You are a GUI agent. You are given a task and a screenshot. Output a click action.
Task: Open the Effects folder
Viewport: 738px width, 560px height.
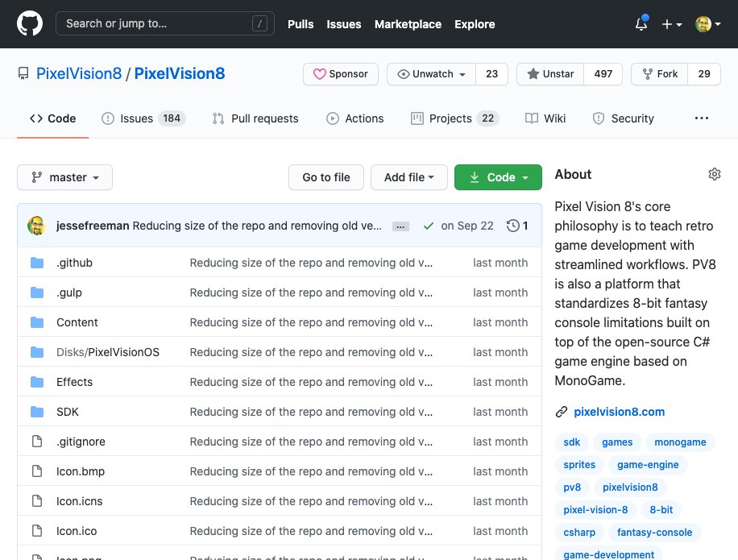(74, 382)
